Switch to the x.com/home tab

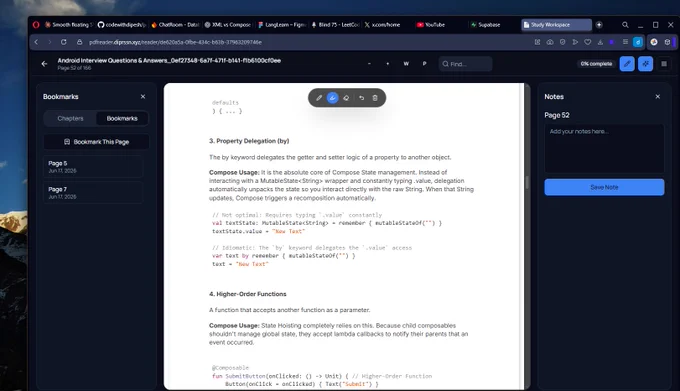coord(386,25)
